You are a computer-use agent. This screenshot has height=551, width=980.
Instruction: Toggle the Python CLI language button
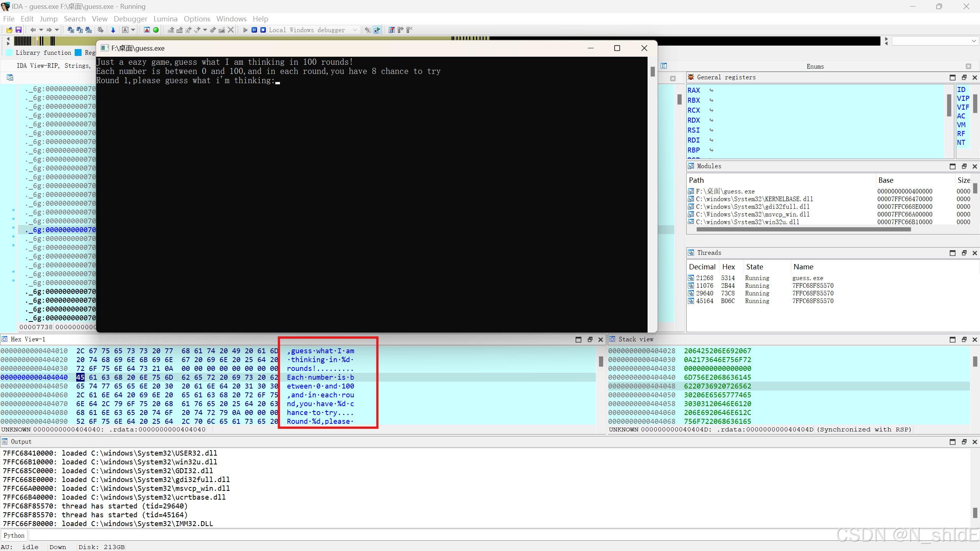click(x=14, y=535)
